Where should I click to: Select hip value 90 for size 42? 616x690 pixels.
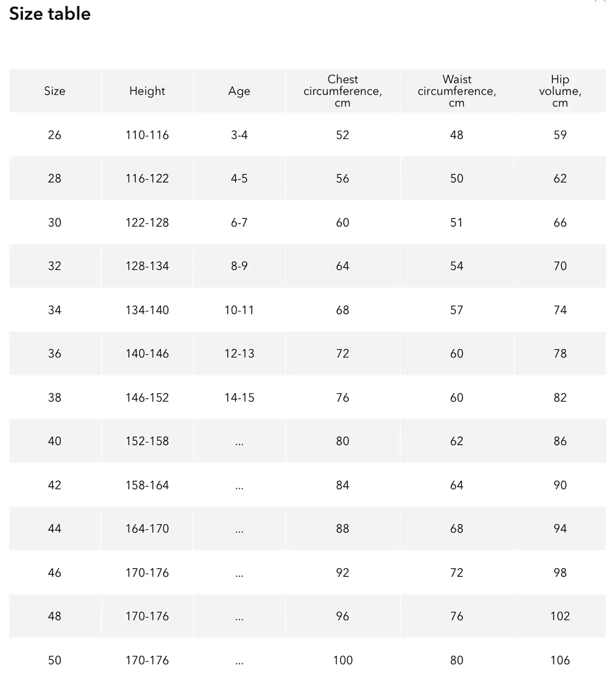[x=560, y=485]
